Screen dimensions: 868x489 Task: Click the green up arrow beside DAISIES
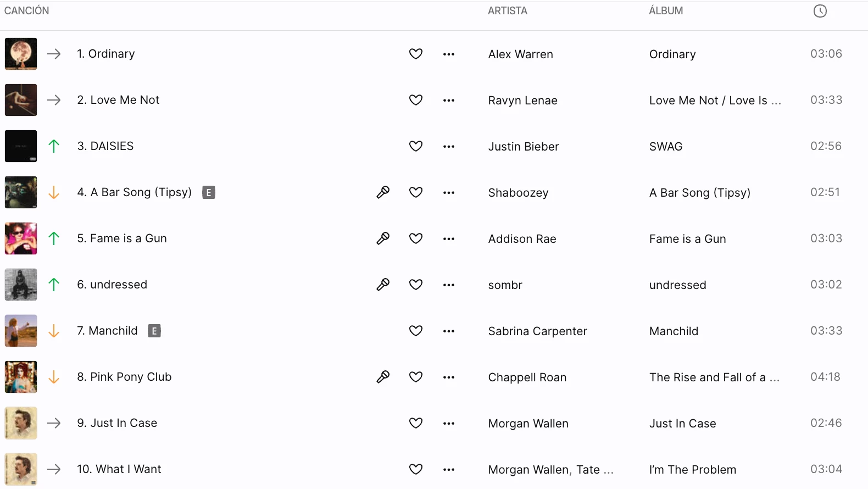54,146
